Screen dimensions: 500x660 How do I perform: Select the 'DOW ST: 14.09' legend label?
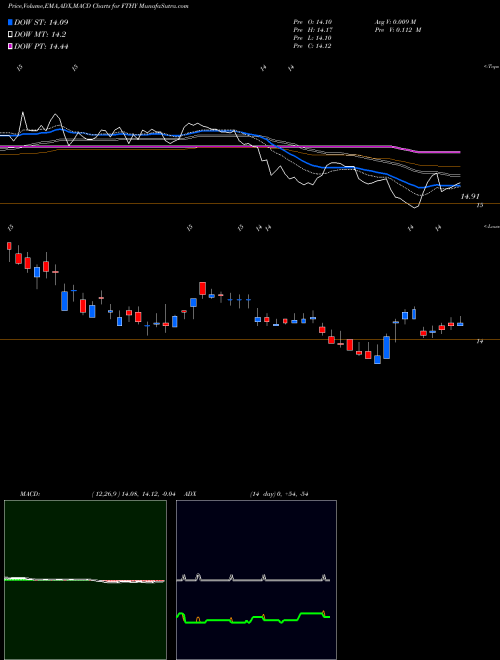pyautogui.click(x=41, y=22)
